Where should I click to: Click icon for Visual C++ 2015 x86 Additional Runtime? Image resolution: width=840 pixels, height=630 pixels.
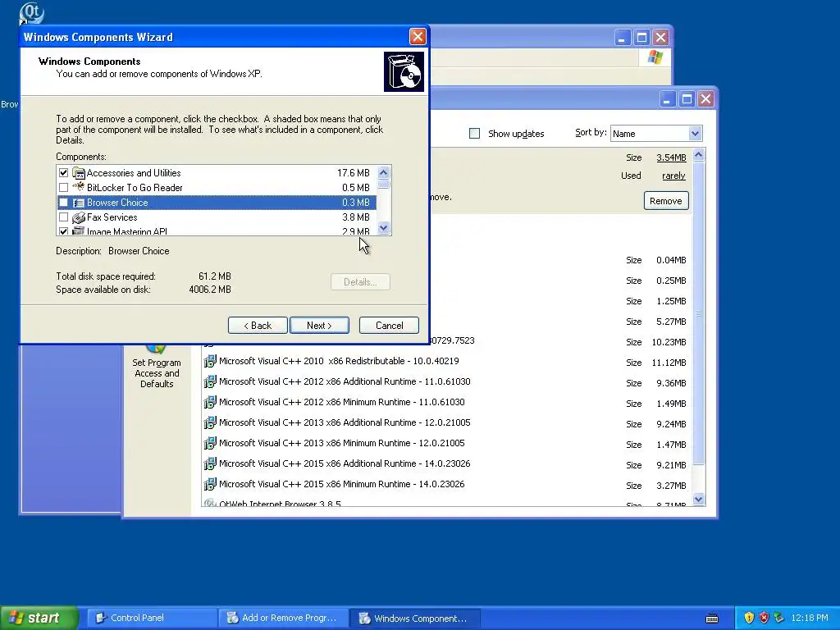pos(210,463)
